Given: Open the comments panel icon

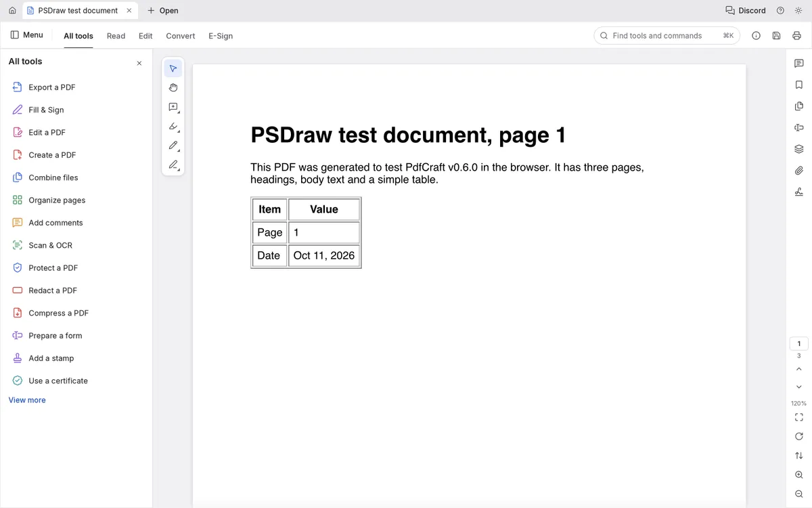Looking at the screenshot, I should (799, 63).
